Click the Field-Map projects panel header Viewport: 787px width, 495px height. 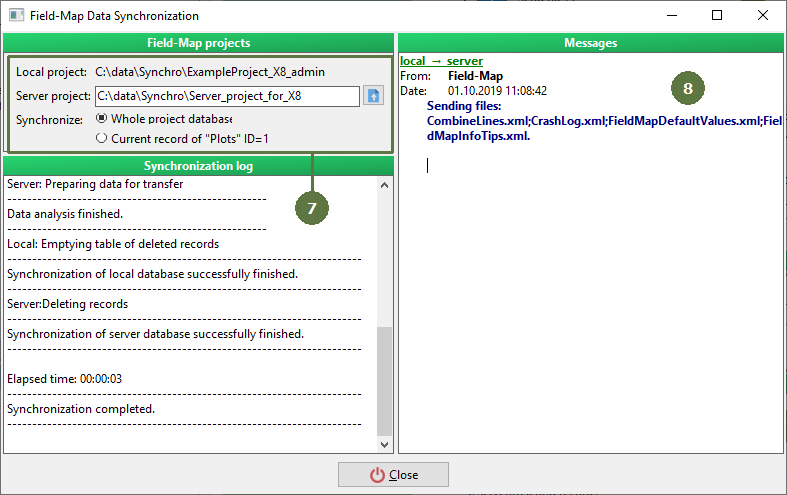(198, 43)
